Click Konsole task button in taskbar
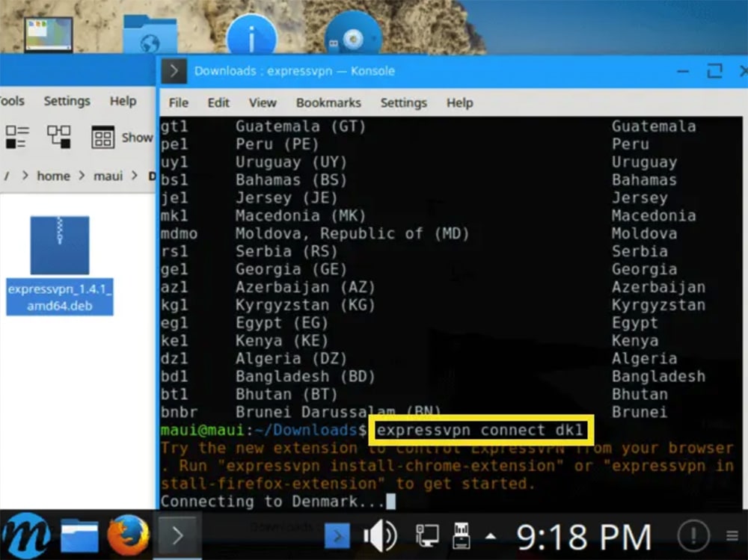 pyautogui.click(x=177, y=535)
